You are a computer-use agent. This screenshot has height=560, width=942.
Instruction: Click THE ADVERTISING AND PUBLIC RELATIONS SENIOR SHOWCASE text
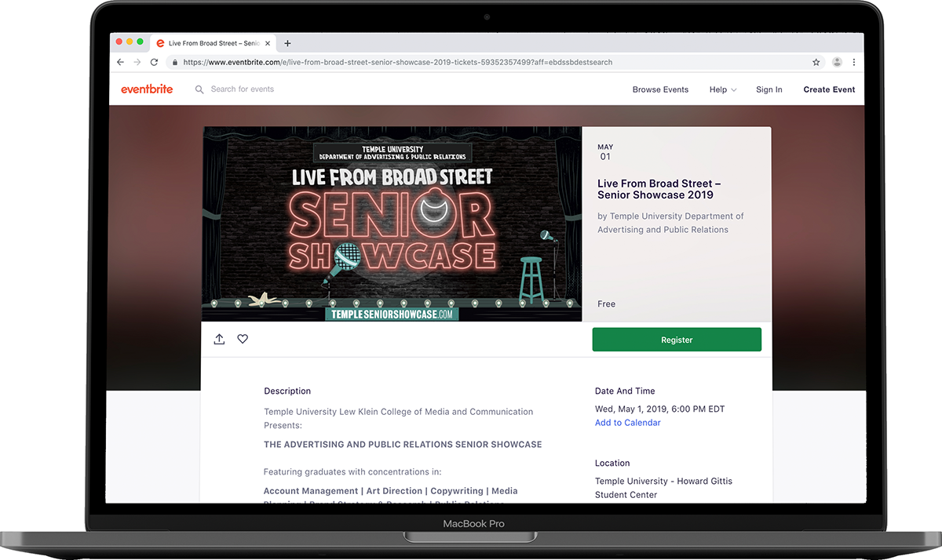tap(403, 445)
